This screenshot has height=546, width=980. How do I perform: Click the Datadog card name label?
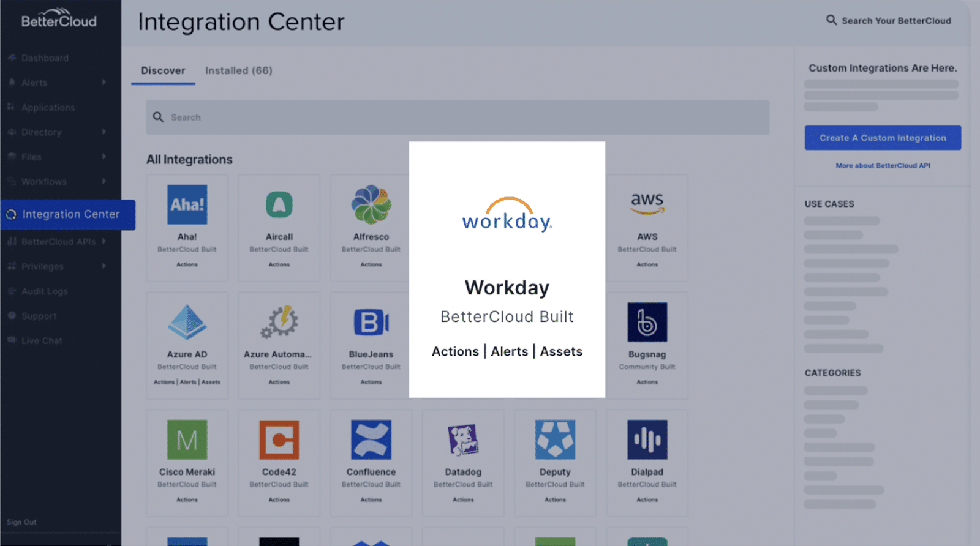click(x=463, y=472)
